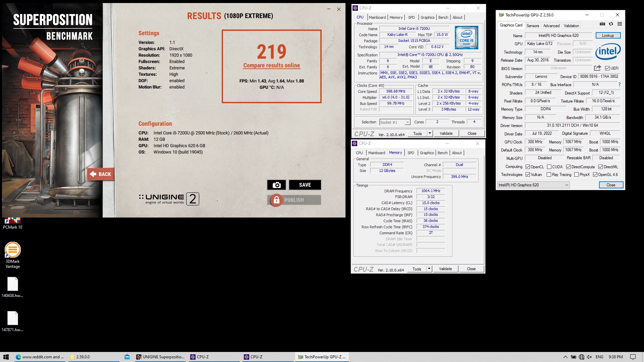Toggle the Vulkan checkbox
This screenshot has width=644, height=362.
[x=528, y=175]
